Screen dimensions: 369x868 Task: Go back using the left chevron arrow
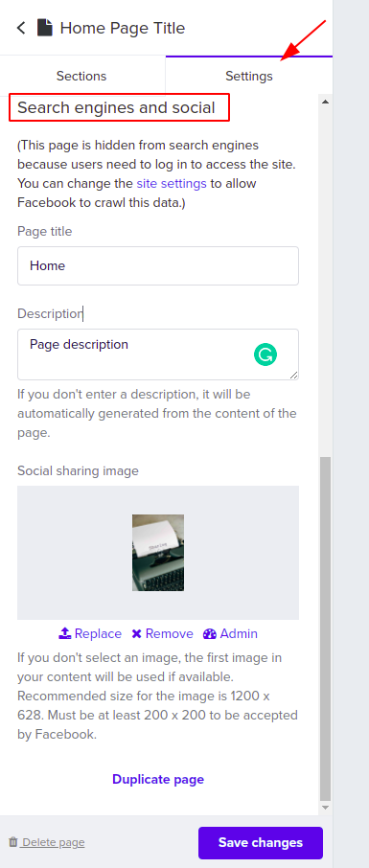(x=21, y=28)
